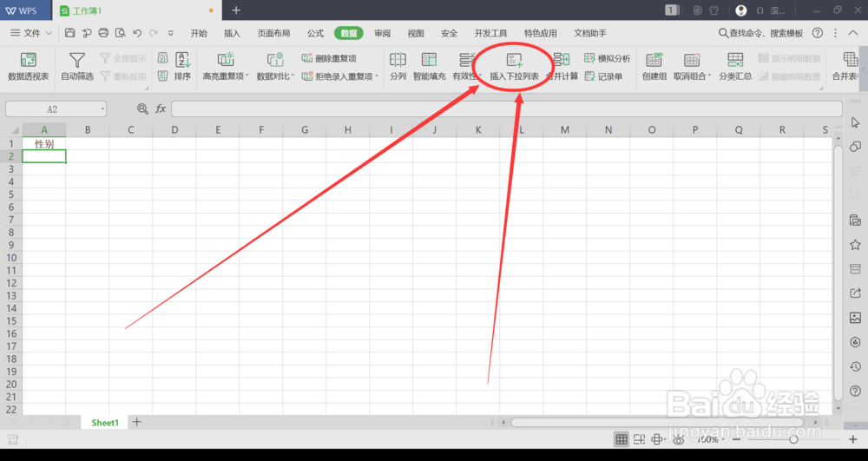
Task: Open the 排序 sort dialog
Action: [x=182, y=66]
